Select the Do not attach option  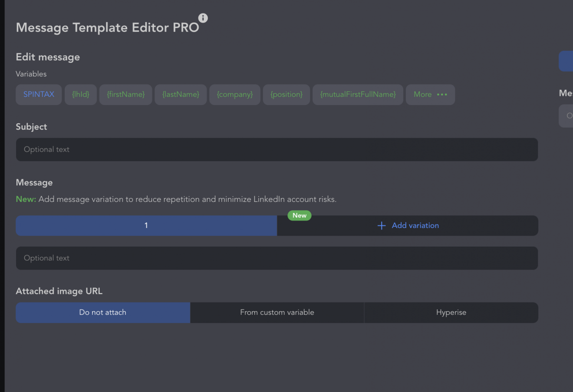(103, 313)
